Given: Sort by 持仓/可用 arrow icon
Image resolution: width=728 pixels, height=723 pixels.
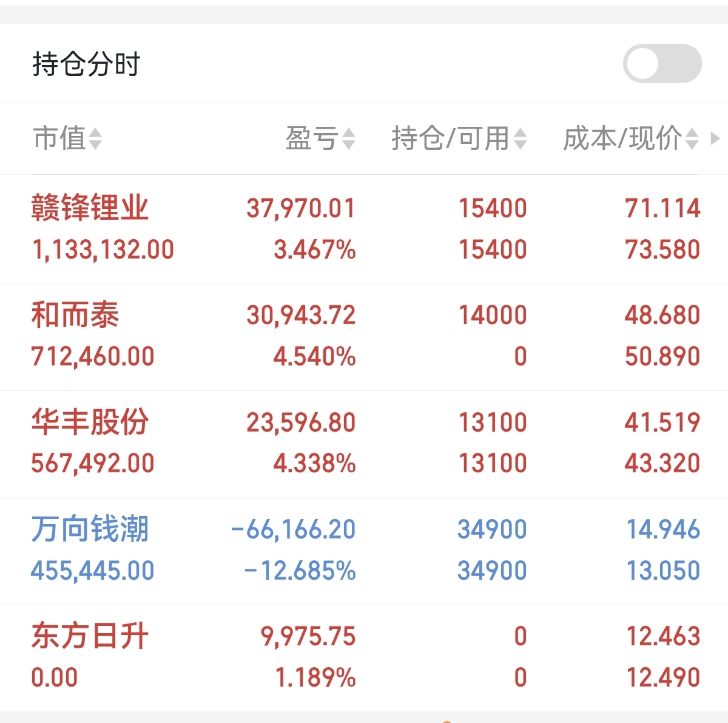Looking at the screenshot, I should [520, 138].
